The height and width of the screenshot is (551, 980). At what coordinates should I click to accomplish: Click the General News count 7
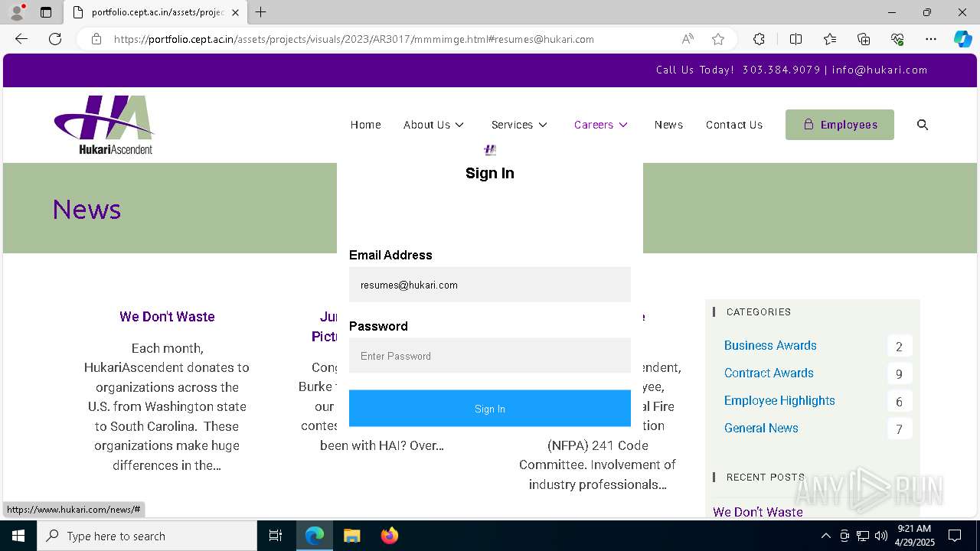click(x=900, y=429)
